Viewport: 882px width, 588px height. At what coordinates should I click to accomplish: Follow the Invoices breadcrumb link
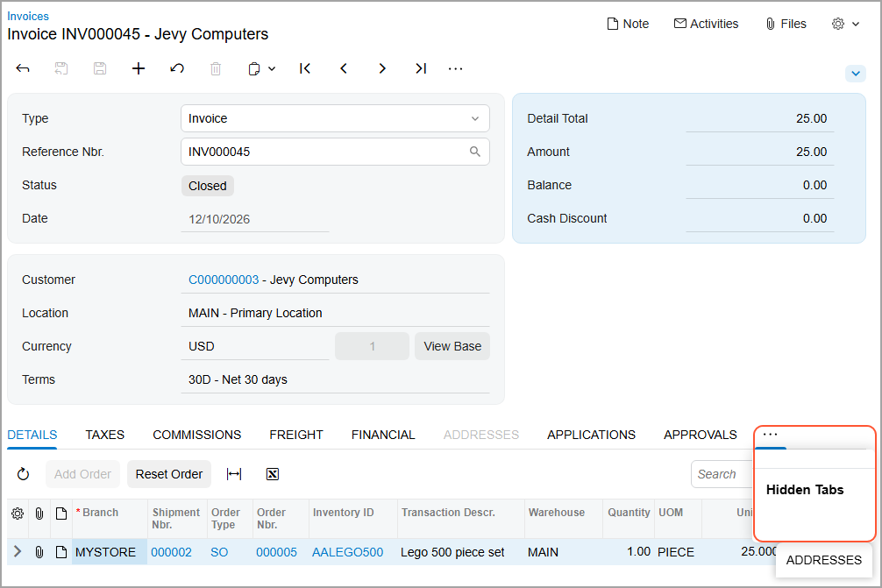[28, 17]
